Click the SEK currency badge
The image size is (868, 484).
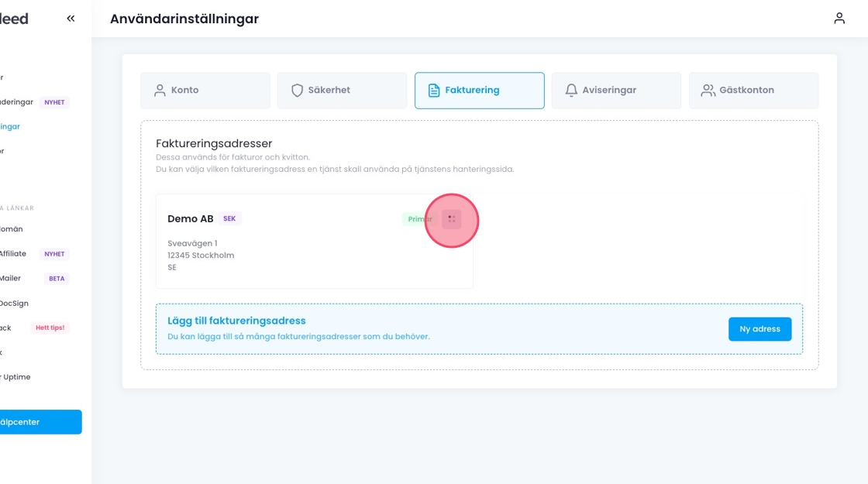[x=229, y=219]
